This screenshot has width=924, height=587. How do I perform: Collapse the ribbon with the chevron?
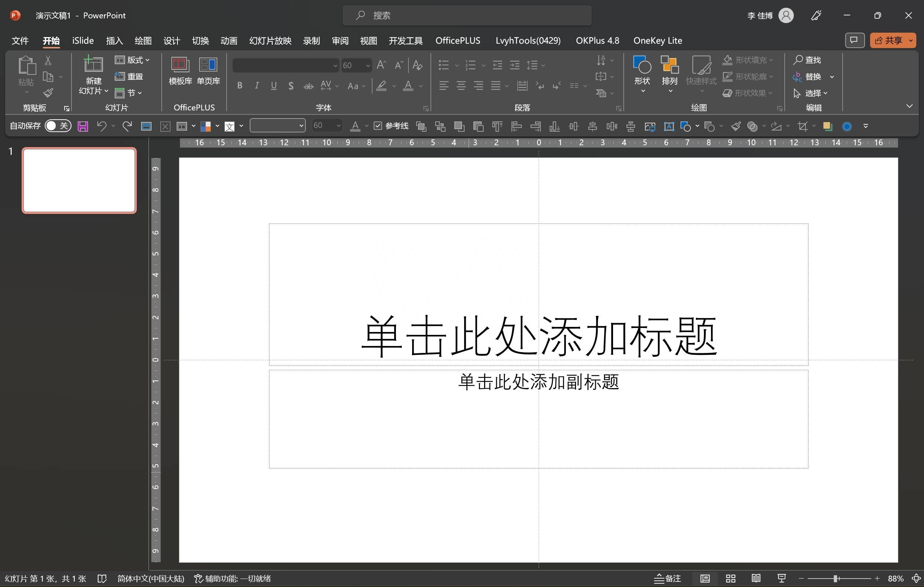pos(909,106)
